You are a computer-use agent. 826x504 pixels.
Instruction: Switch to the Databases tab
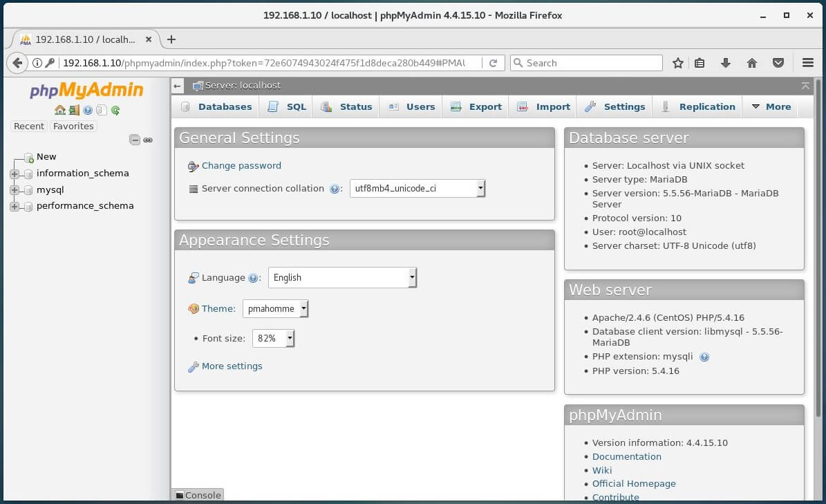tap(216, 107)
